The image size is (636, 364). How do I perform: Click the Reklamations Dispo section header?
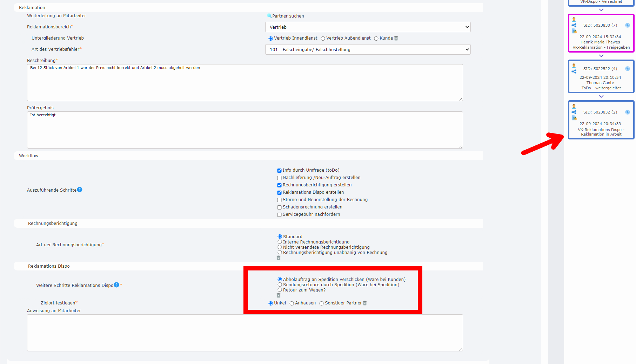(49, 266)
